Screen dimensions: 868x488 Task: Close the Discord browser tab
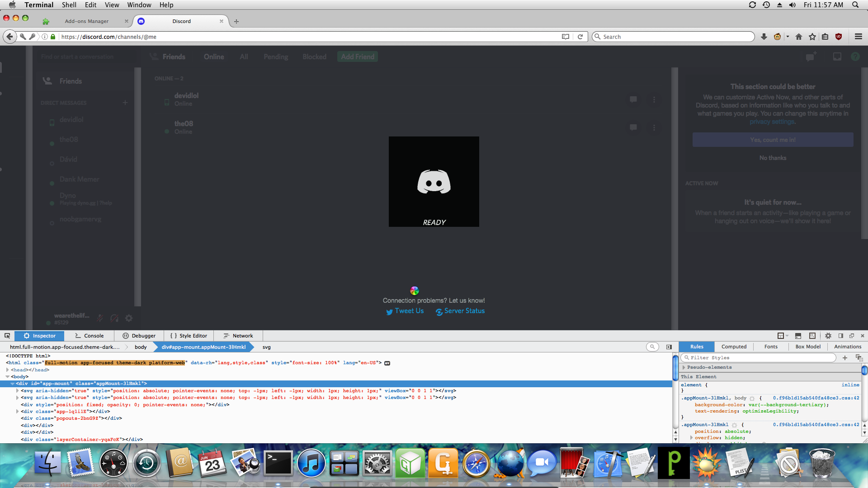point(222,21)
